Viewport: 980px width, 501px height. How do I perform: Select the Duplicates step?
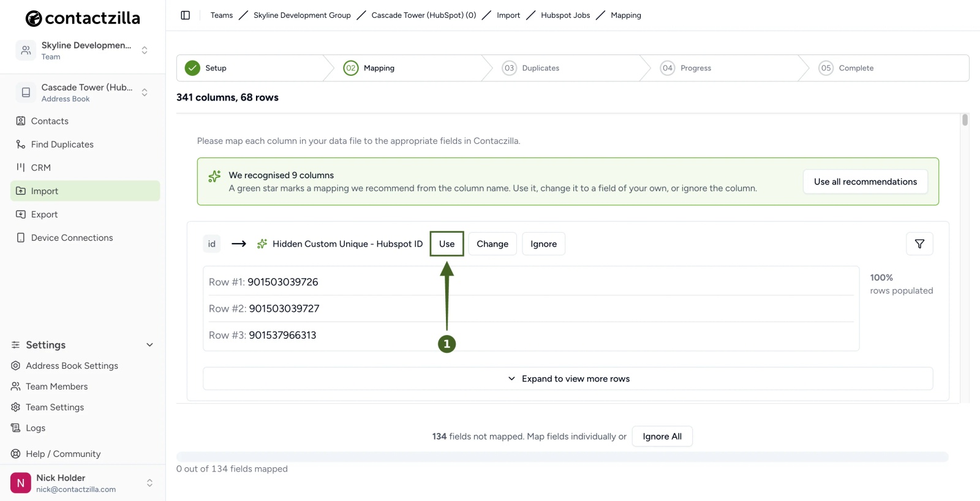click(530, 68)
